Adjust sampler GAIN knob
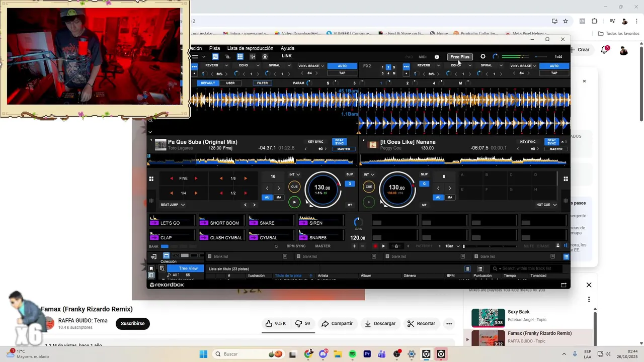The height and width of the screenshot is (362, 644). tap(358, 222)
